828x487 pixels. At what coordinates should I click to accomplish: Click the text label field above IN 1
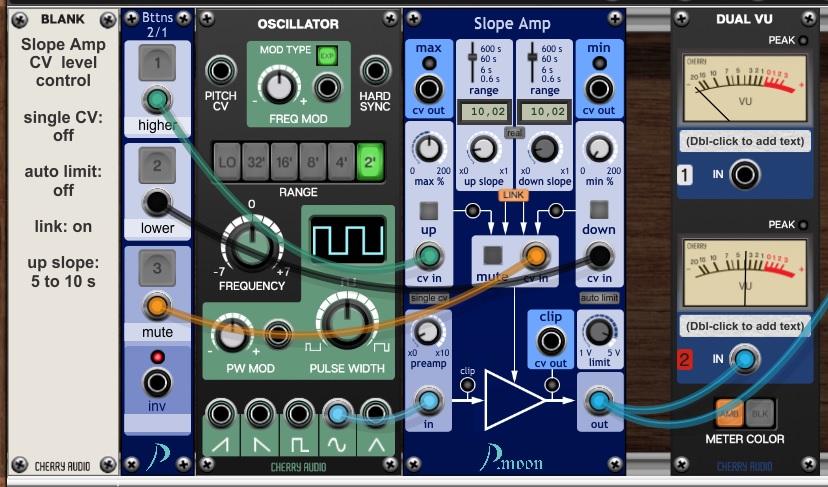(744, 141)
